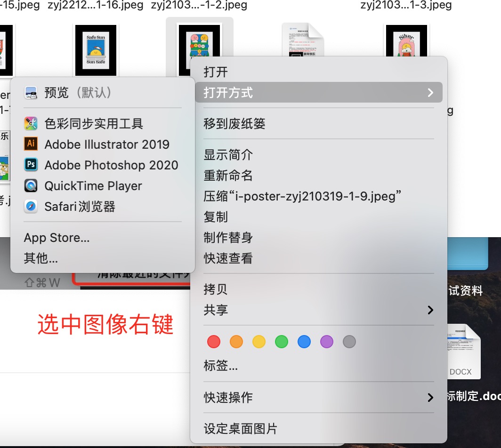
Task: Click the Adobe Illustrator 2019 icon
Action: click(31, 144)
